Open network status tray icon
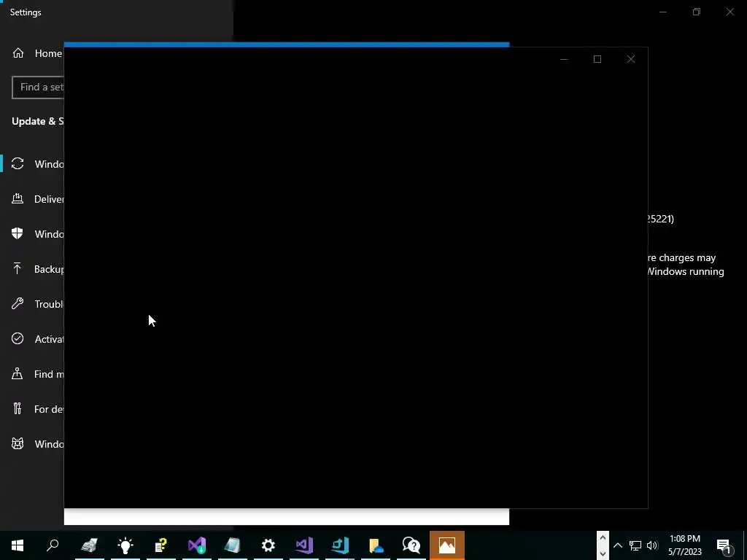 tap(635, 545)
